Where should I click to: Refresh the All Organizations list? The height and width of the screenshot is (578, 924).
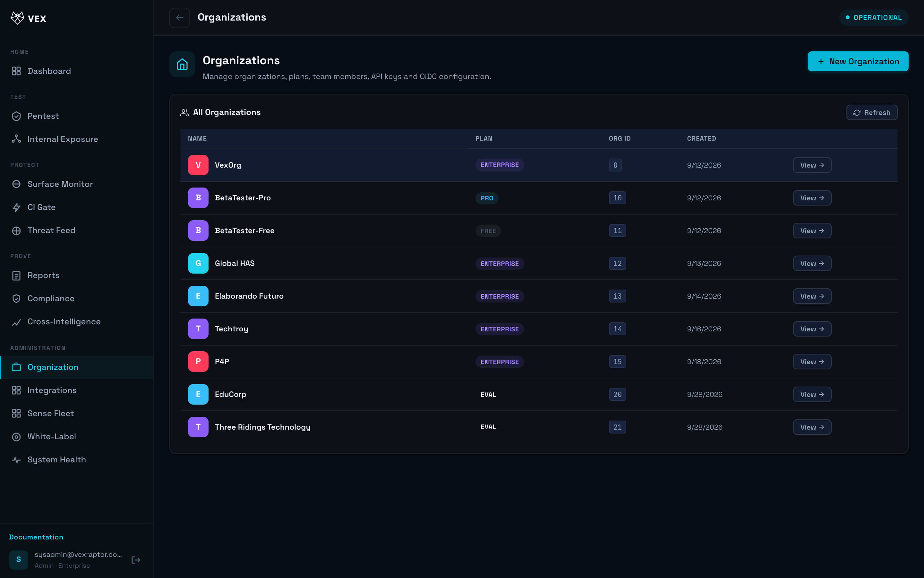coord(872,113)
